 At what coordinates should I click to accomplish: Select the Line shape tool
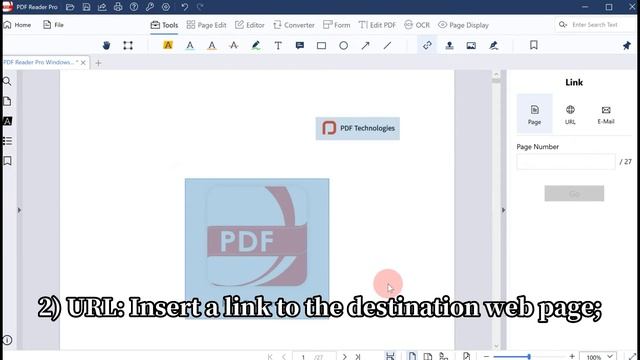coord(387,45)
